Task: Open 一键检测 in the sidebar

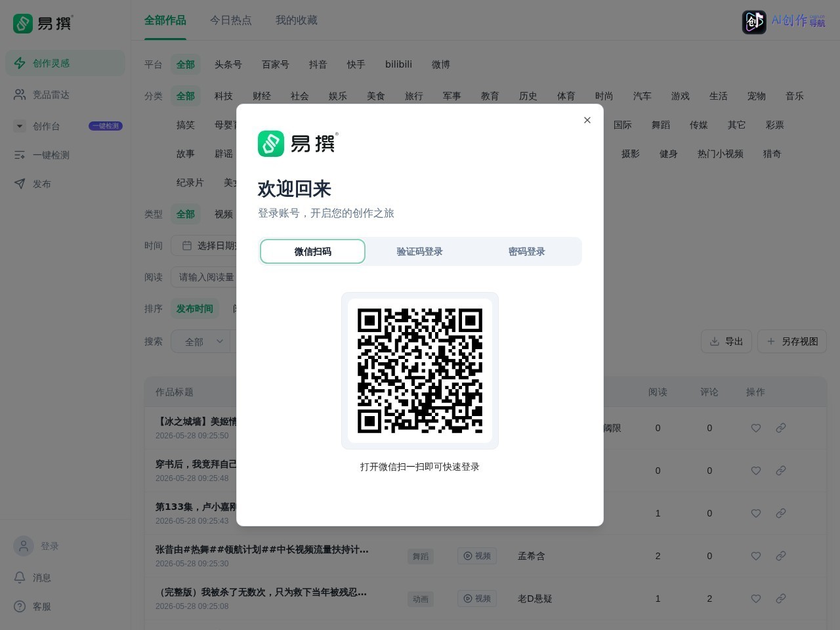Action: [66, 155]
